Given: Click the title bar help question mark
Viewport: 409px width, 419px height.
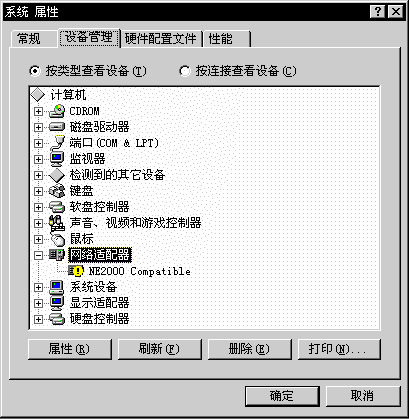Looking at the screenshot, I should [377, 12].
